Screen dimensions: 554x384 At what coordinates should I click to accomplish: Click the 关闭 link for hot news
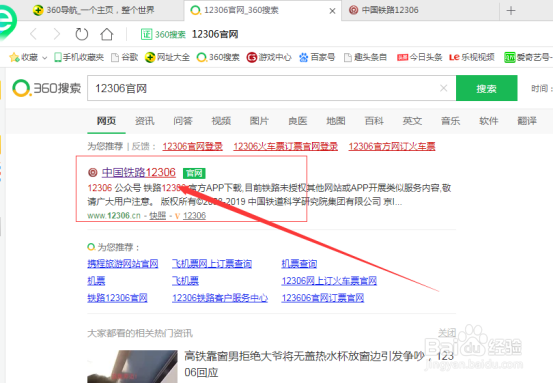click(x=447, y=333)
